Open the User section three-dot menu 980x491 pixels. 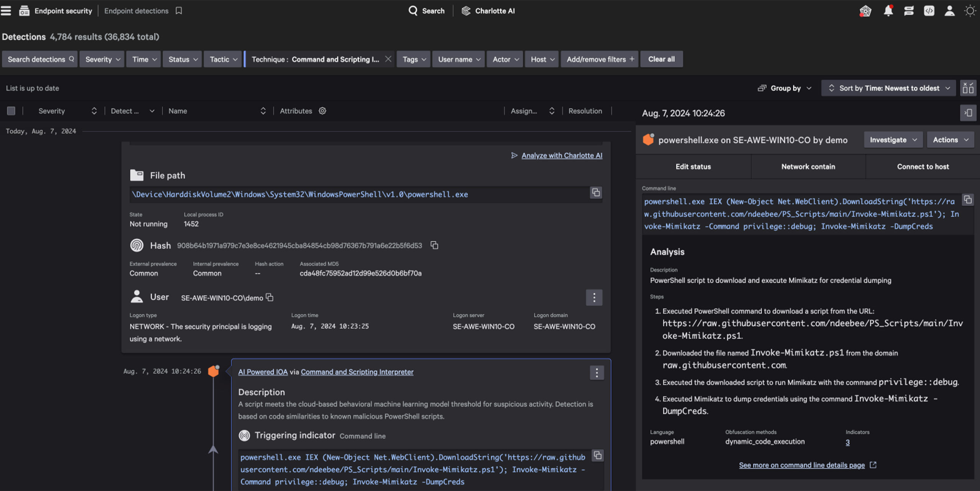[x=594, y=297]
